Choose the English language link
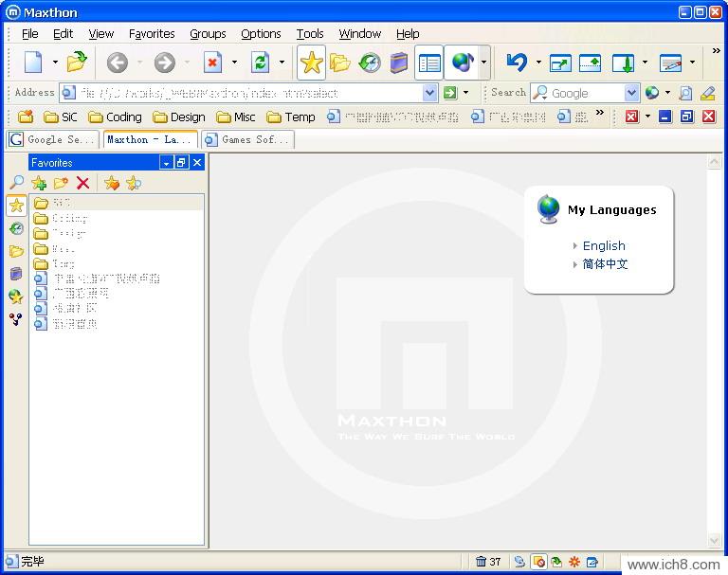The image size is (728, 575). [x=604, y=245]
